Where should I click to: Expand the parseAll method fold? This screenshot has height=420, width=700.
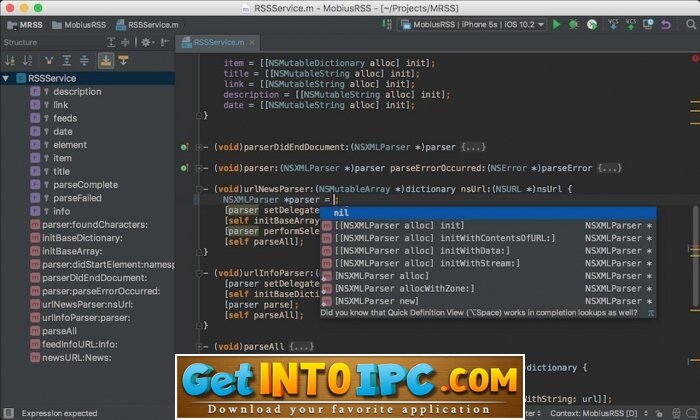[199, 346]
